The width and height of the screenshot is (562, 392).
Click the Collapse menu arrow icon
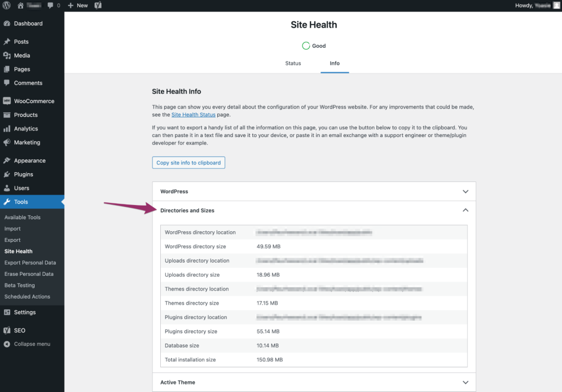(7, 344)
